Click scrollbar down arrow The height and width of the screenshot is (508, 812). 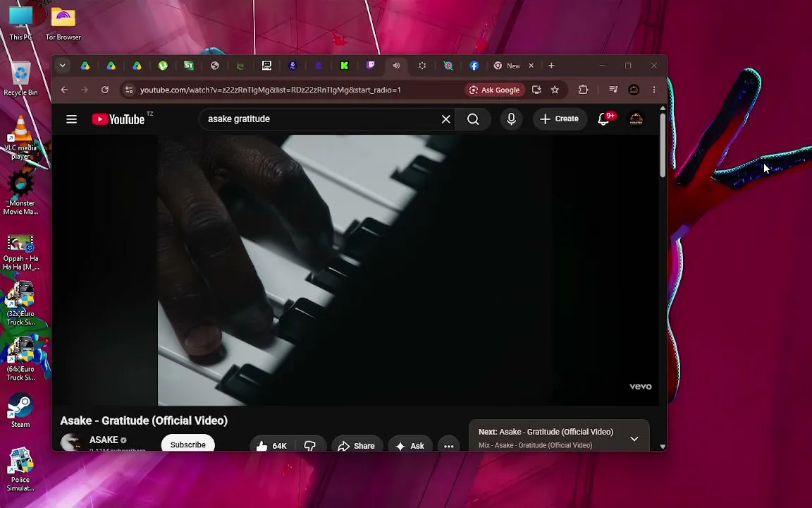(x=663, y=447)
